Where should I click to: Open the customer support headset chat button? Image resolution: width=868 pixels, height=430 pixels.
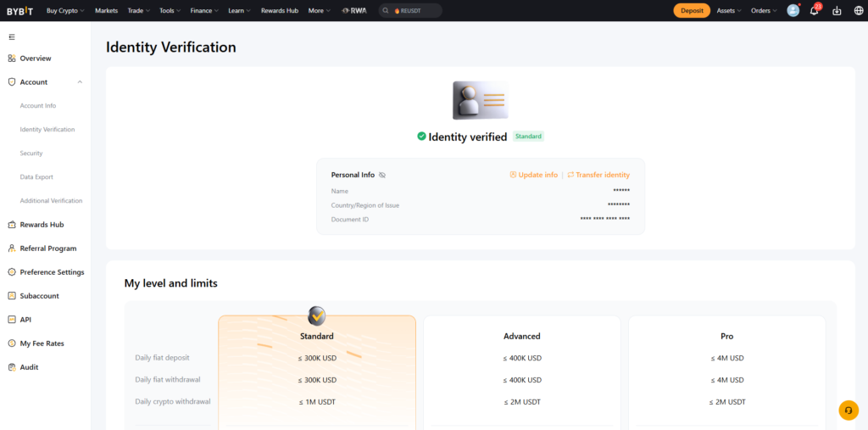[x=848, y=410]
